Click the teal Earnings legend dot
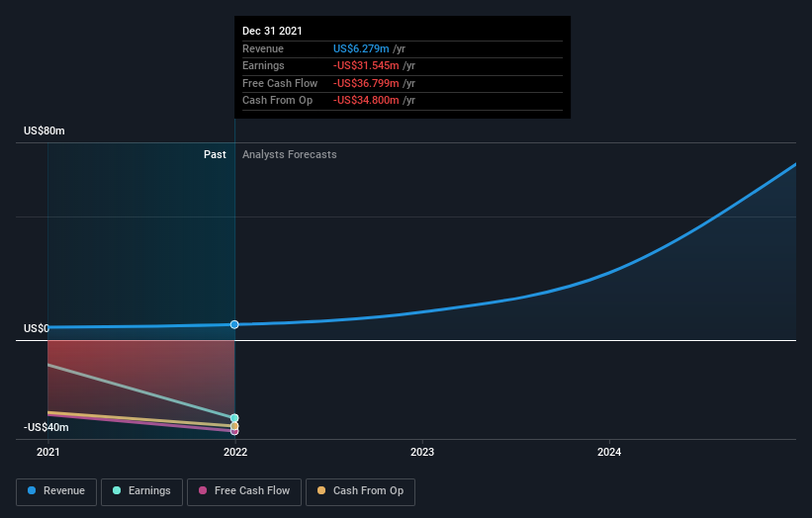 pyautogui.click(x=117, y=490)
